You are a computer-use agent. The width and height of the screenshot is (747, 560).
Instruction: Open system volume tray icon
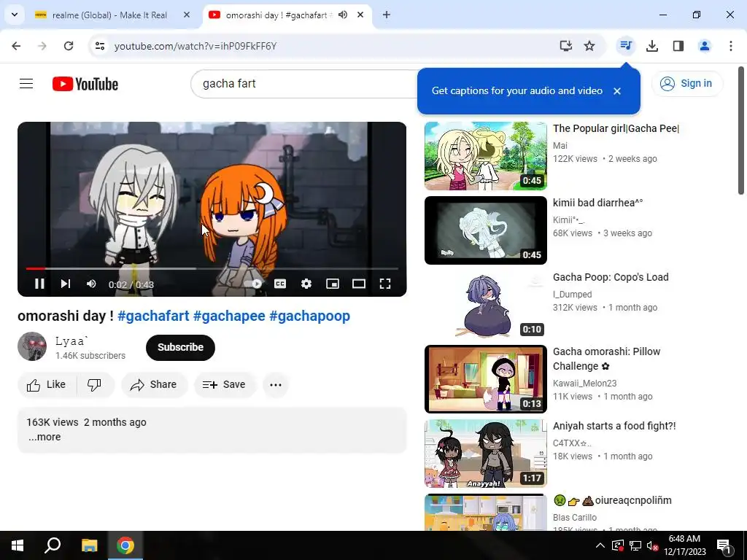[651, 546]
